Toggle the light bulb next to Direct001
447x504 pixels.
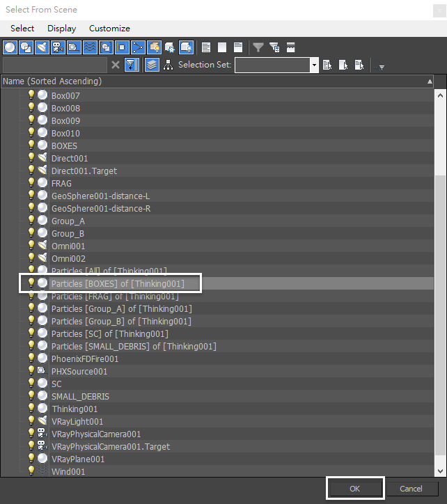tap(31, 157)
